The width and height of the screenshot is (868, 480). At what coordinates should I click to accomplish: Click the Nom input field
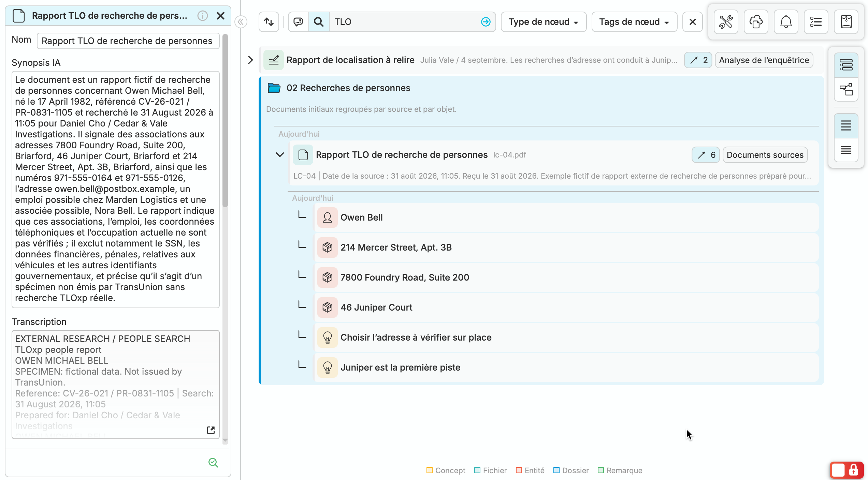tap(128, 41)
